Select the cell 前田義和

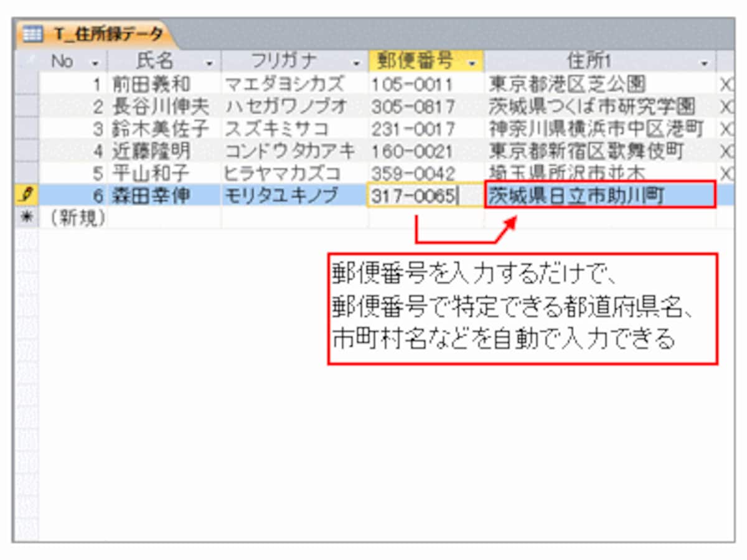tap(164, 84)
